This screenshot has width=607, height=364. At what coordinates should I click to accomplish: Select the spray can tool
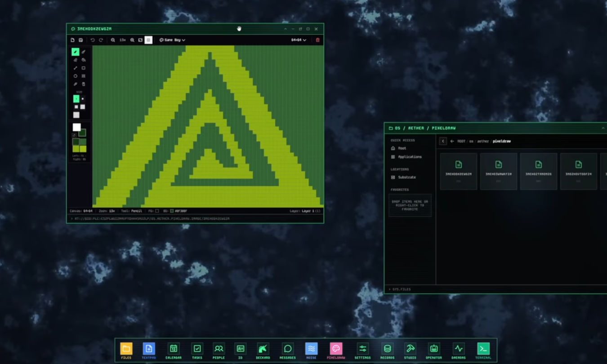click(x=84, y=84)
